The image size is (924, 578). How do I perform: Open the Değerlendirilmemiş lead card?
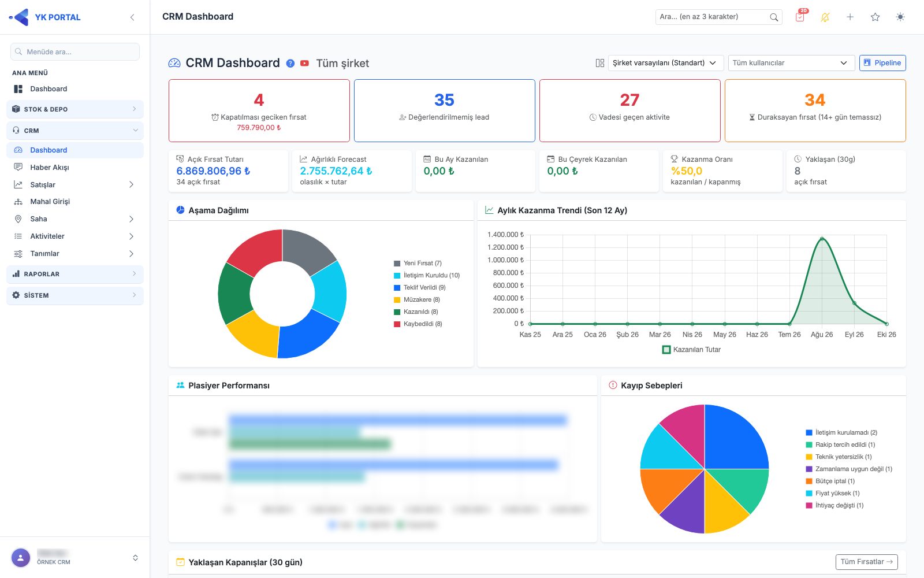[x=445, y=110]
